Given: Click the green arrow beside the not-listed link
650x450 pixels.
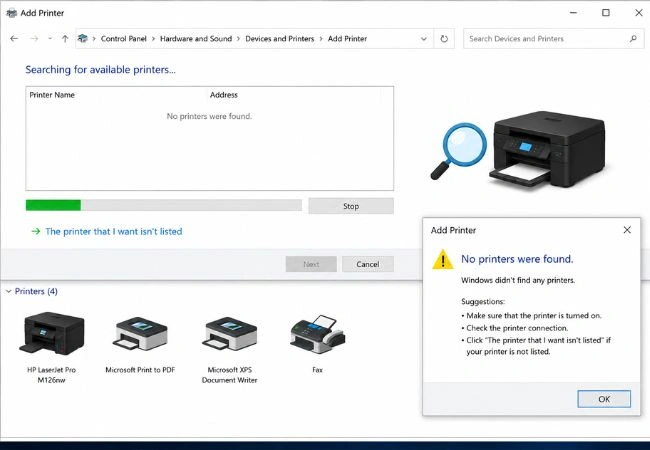Looking at the screenshot, I should [x=36, y=231].
